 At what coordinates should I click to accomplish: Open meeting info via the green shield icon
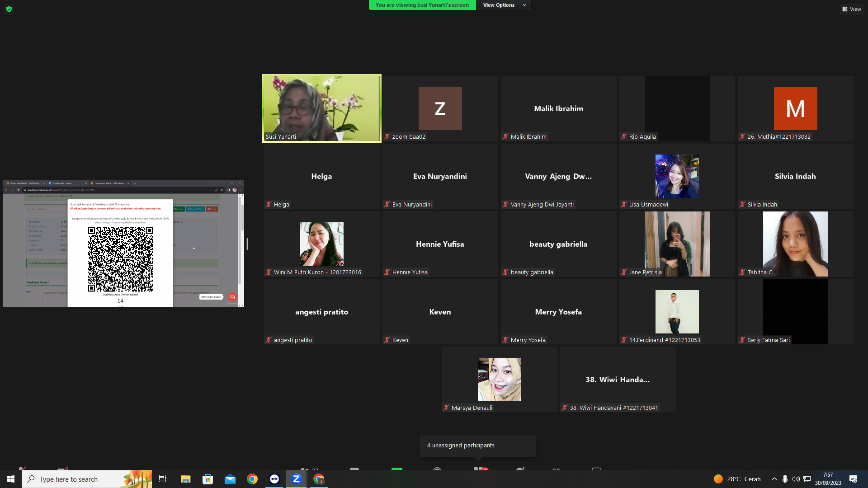click(x=9, y=9)
